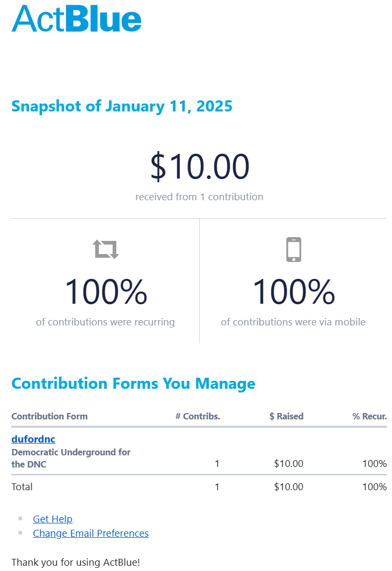392x571 pixels.
Task: Click the # Contribs. column header
Action: coord(198,416)
